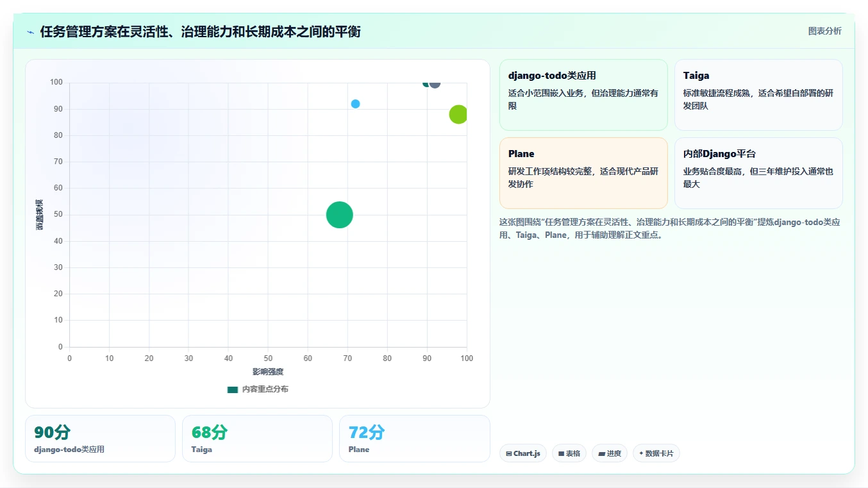The width and height of the screenshot is (868, 488).
Task: Click the 表格 tag chip
Action: (x=569, y=453)
